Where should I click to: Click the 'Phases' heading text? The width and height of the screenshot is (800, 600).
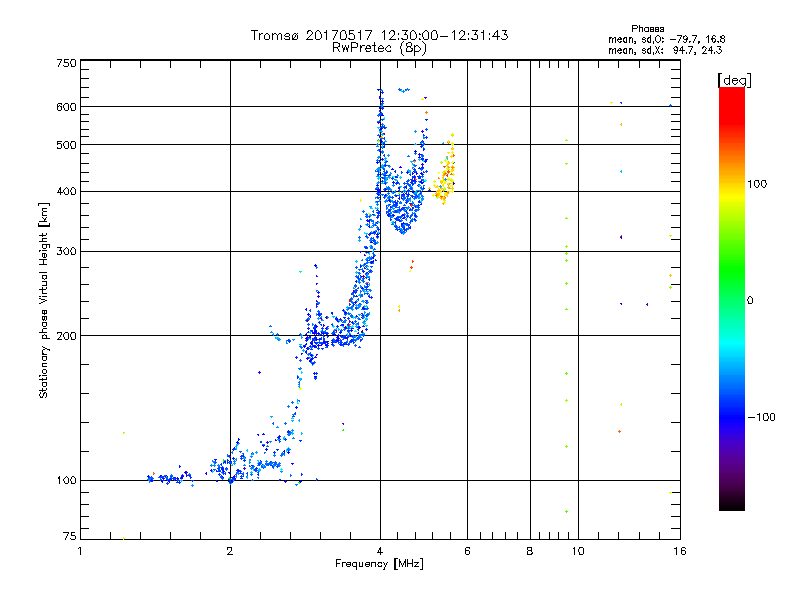(647, 29)
